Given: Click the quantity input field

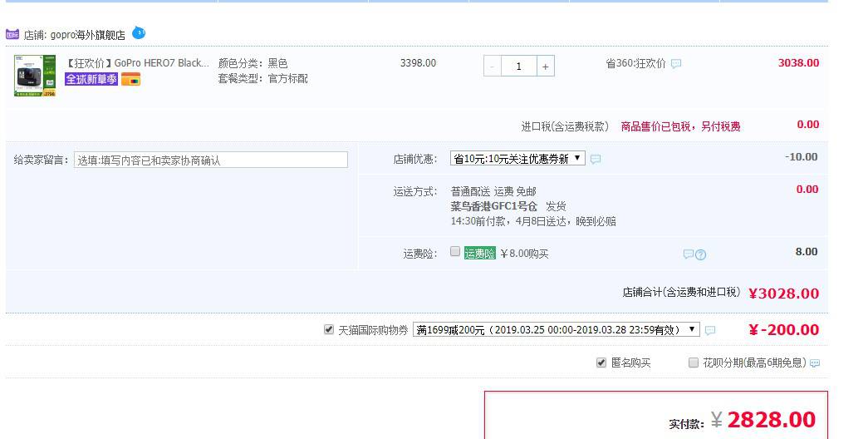Looking at the screenshot, I should [x=518, y=67].
